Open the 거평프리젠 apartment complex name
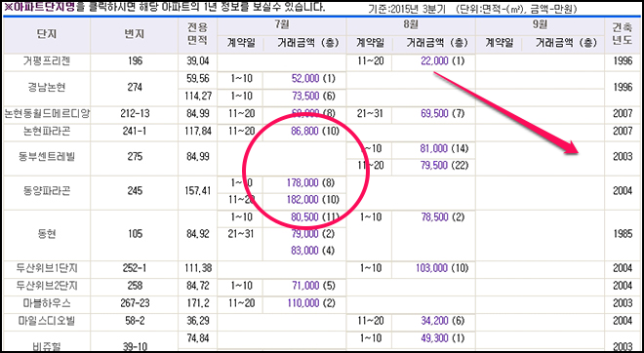Image resolution: width=644 pixels, height=353 pixels. [47, 61]
